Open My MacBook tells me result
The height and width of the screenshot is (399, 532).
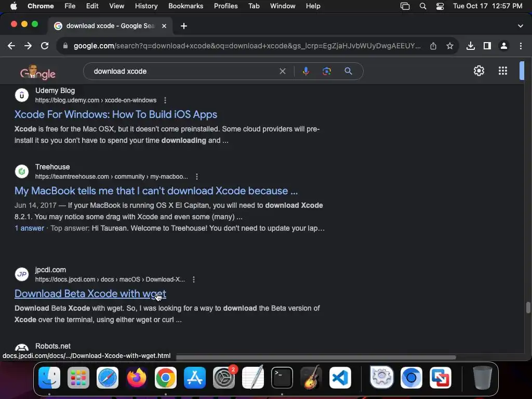point(156,191)
